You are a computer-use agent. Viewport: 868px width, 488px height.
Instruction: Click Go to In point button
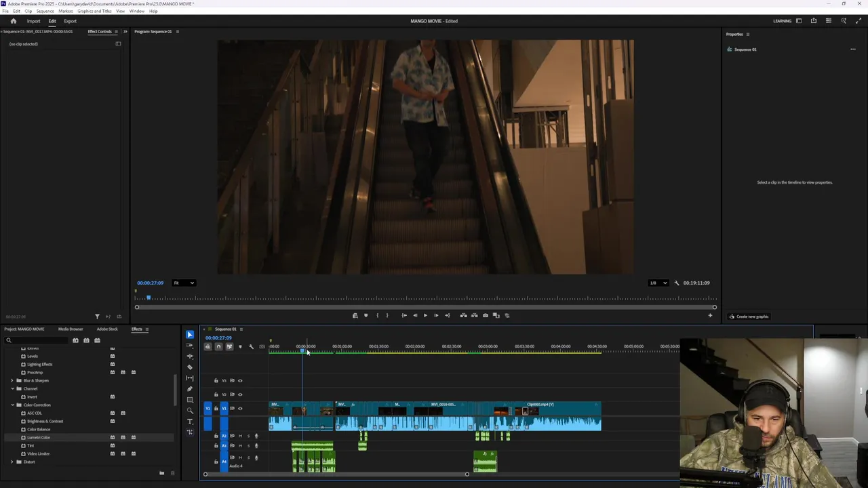tap(404, 315)
